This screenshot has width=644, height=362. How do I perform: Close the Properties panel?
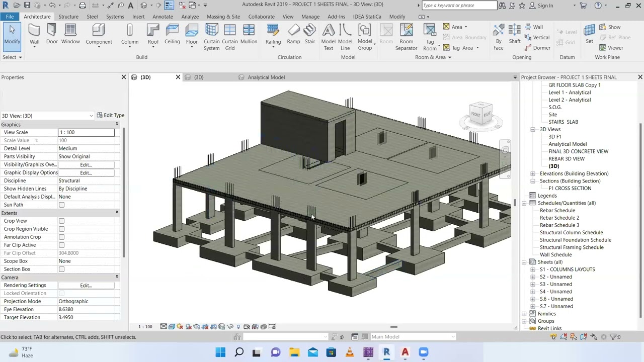123,77
